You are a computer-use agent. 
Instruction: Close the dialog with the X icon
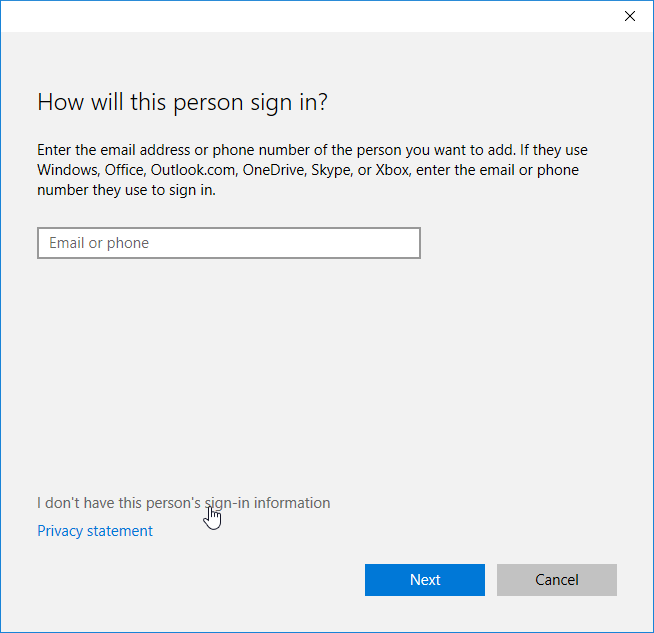[629, 16]
